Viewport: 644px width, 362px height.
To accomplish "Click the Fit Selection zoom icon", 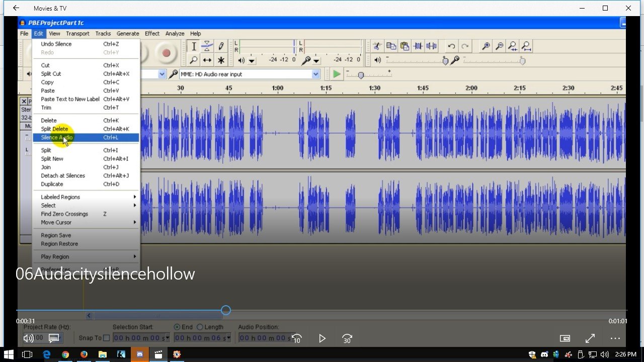I will 513,46.
